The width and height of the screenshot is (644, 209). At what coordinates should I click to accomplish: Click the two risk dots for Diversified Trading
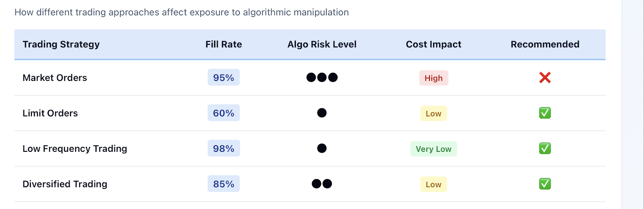point(322,184)
